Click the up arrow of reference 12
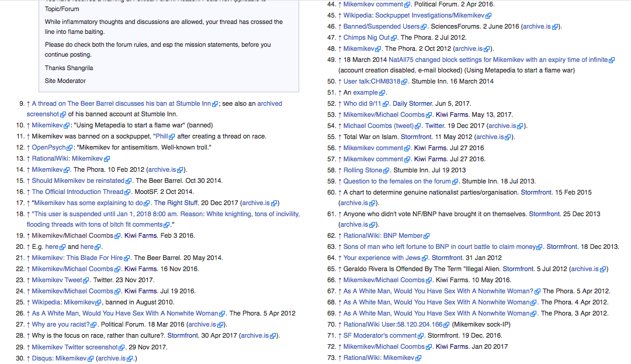Viewport: 631px width, 364px height. point(29,148)
